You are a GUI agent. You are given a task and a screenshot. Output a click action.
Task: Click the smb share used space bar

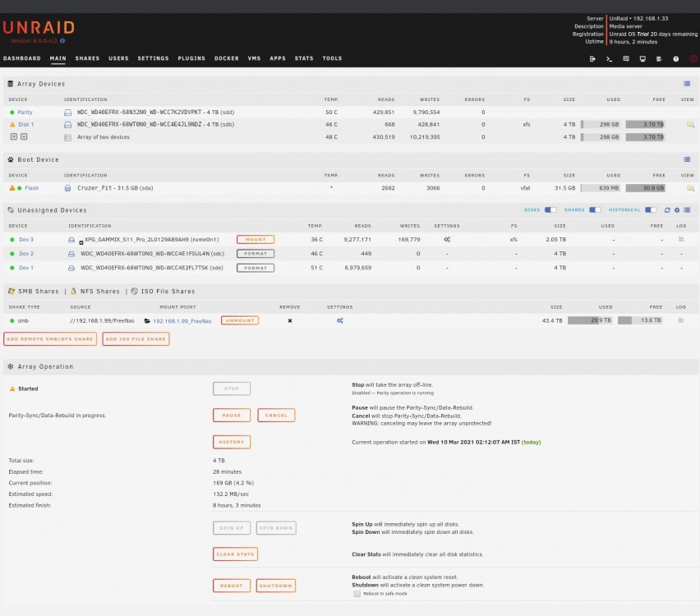click(x=590, y=320)
